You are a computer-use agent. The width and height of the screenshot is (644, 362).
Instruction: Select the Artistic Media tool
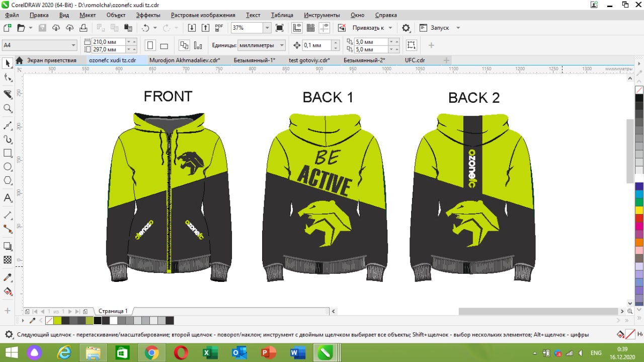tap(8, 139)
